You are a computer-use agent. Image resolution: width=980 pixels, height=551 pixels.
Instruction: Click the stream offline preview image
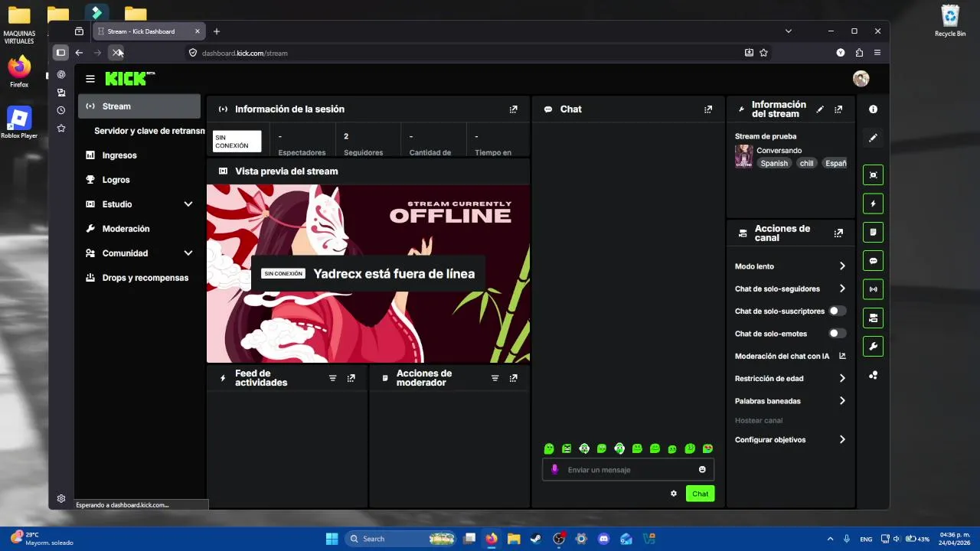pyautogui.click(x=368, y=273)
